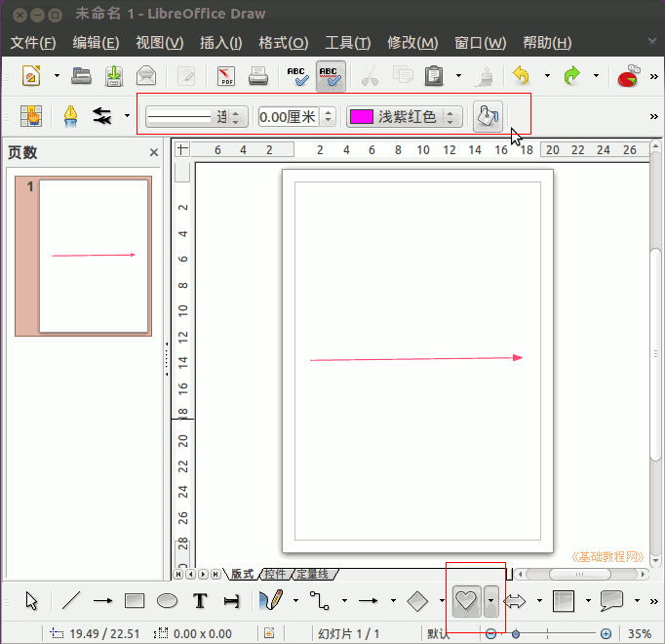Select the Rectangle drawing tool
Viewport: 665px width, 644px height.
pos(135,601)
